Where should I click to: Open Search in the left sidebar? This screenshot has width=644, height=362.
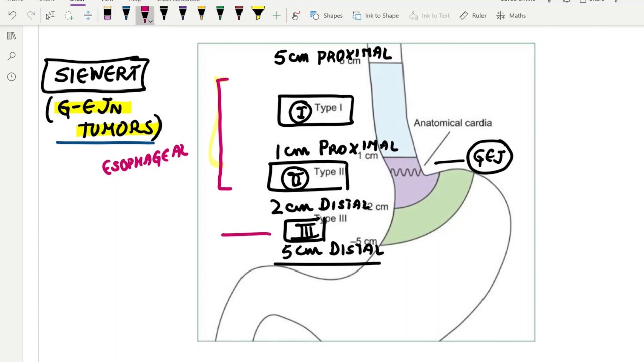tap(11, 56)
